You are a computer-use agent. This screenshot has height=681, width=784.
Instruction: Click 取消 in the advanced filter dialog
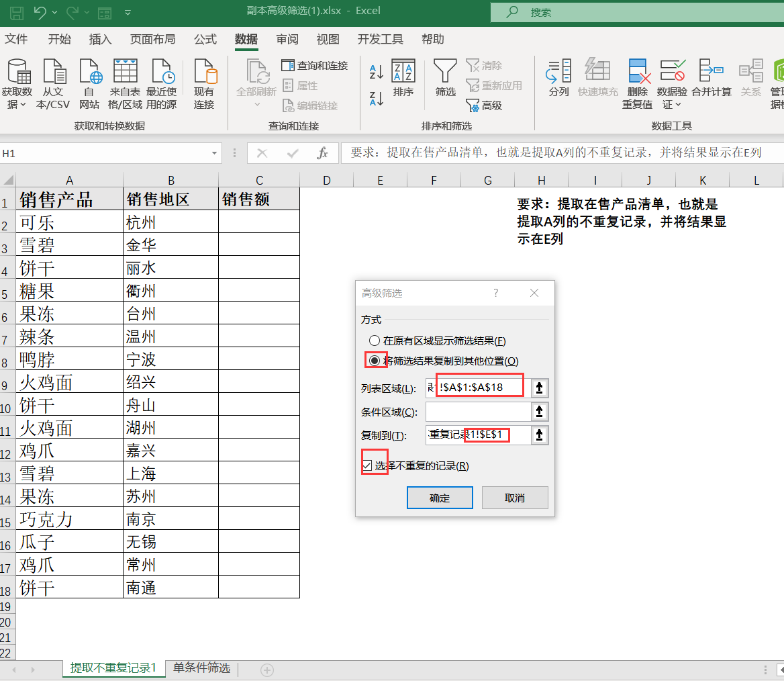[x=515, y=498]
